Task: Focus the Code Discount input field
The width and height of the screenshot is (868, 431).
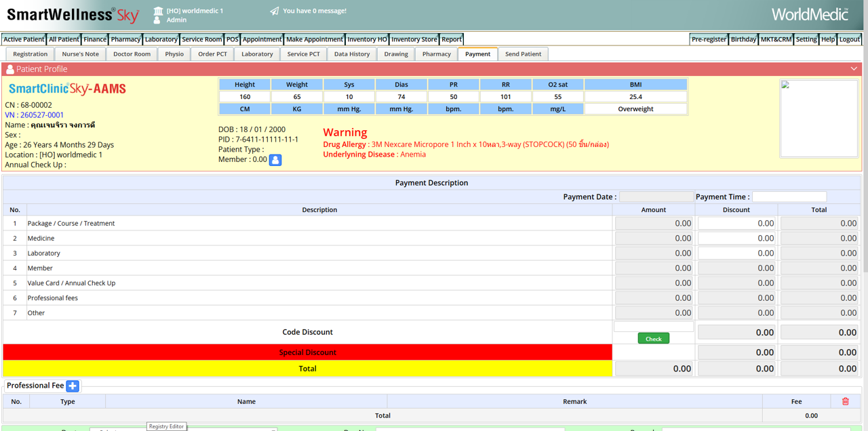Action: pos(654,327)
